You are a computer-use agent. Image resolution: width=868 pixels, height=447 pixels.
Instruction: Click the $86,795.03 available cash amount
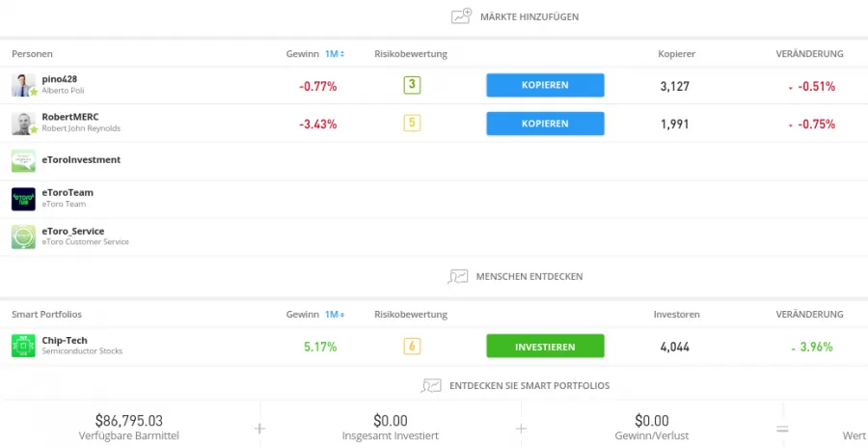point(129,420)
